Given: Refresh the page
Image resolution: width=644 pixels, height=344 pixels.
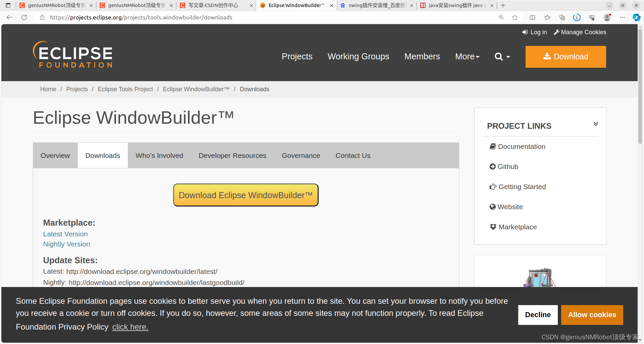Looking at the screenshot, I should coord(24,17).
